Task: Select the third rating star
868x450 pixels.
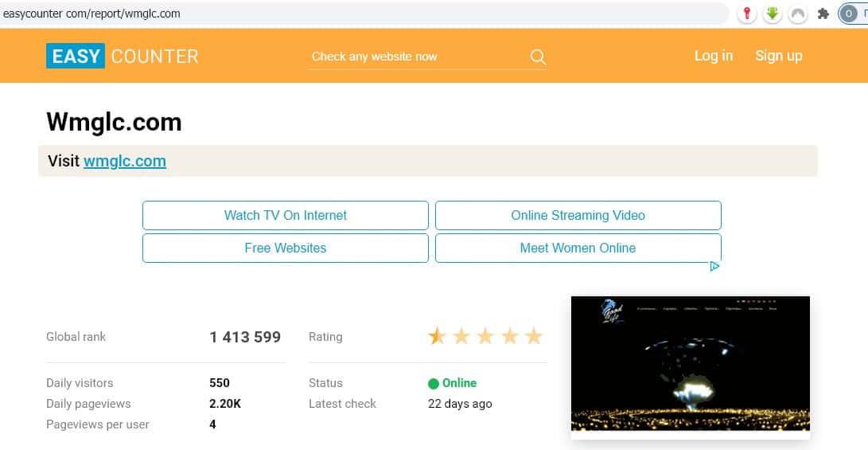Action: 485,336
